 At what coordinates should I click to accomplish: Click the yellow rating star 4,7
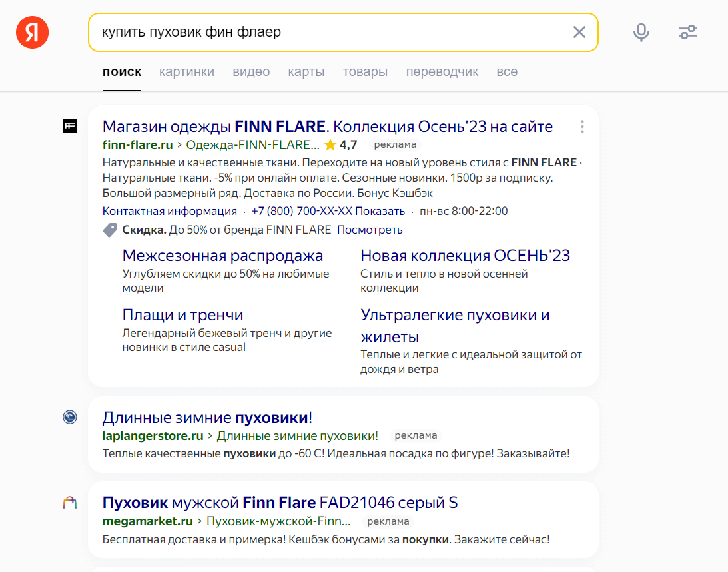point(330,145)
